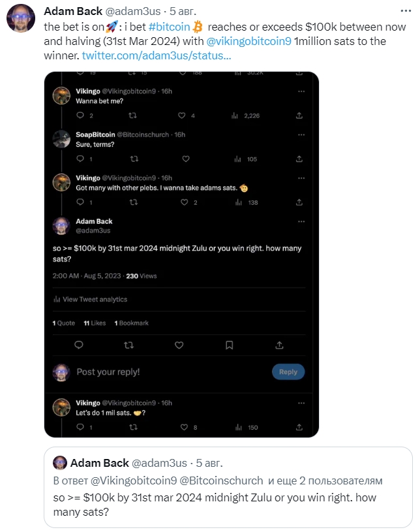Click Adam Back's profile avatar at top
This screenshot has height=532, width=420.
tap(21, 18)
